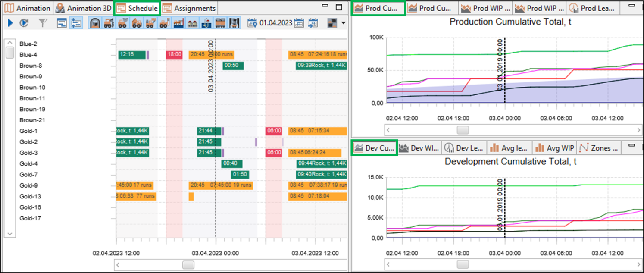Click the time marker in Development Cumulative chart
This screenshot has width=644, height=273.
click(505, 208)
